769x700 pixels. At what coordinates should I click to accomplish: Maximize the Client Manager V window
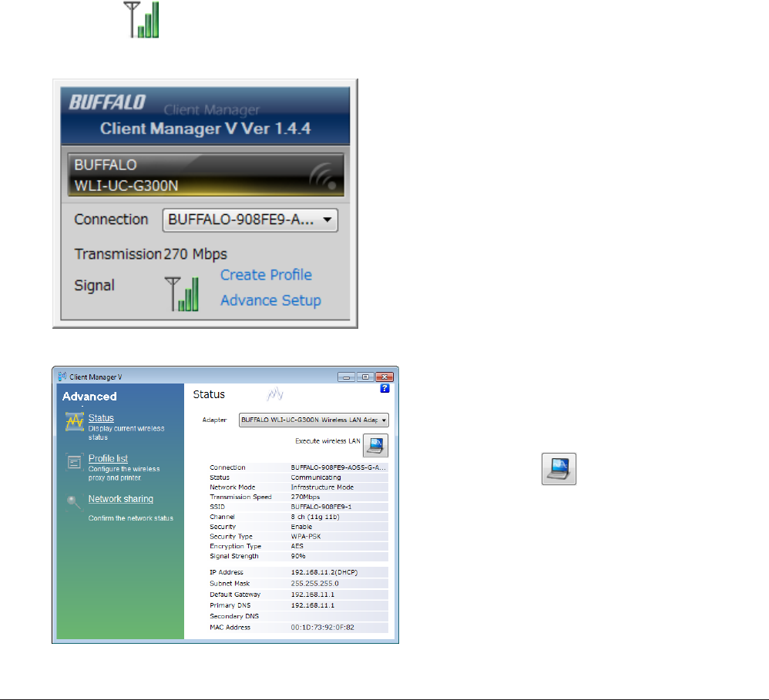[365, 377]
